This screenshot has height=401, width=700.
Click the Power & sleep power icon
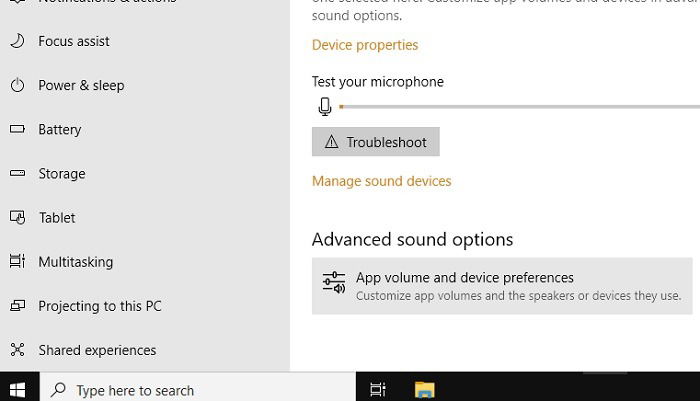(x=17, y=85)
